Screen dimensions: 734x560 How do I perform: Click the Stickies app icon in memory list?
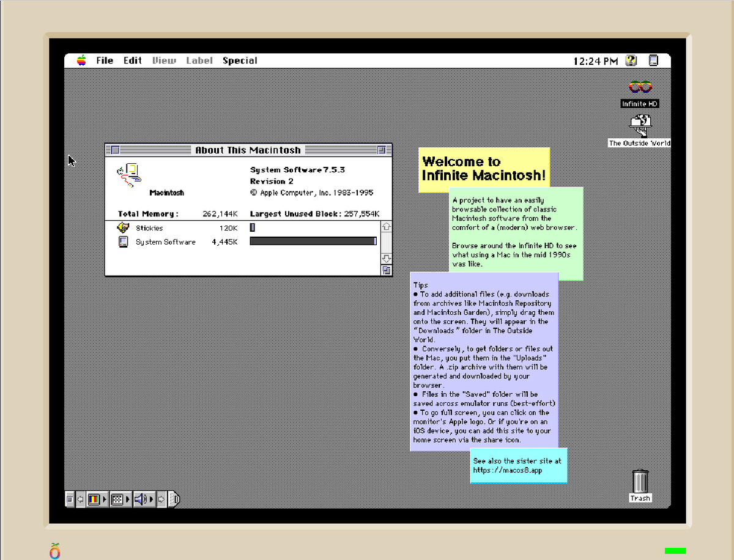[x=123, y=227]
